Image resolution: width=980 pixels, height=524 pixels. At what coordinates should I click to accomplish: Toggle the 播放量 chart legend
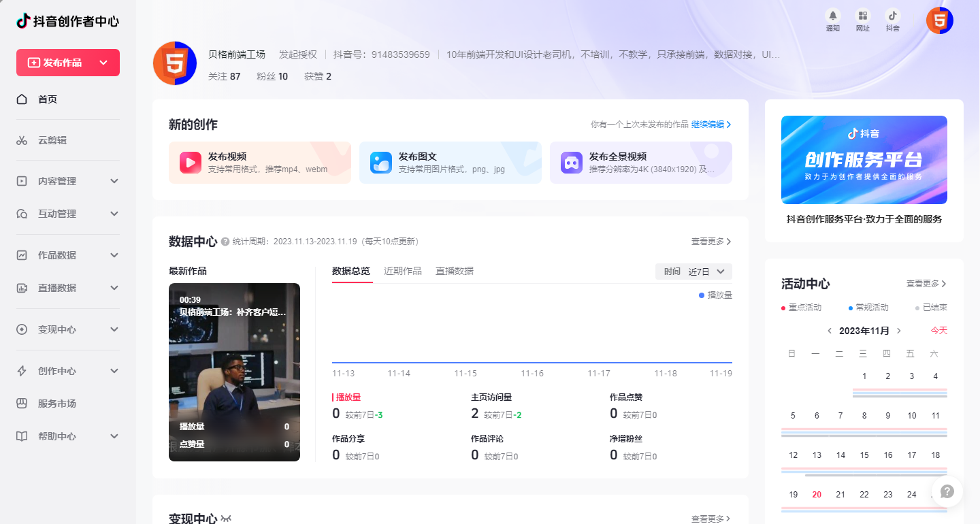pos(715,295)
